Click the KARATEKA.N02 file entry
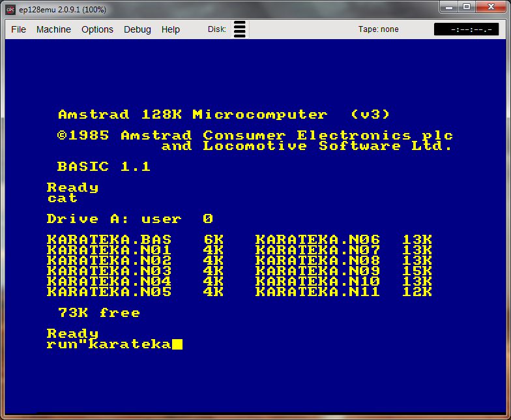Screen dimensions: 511x420 (x=109, y=261)
